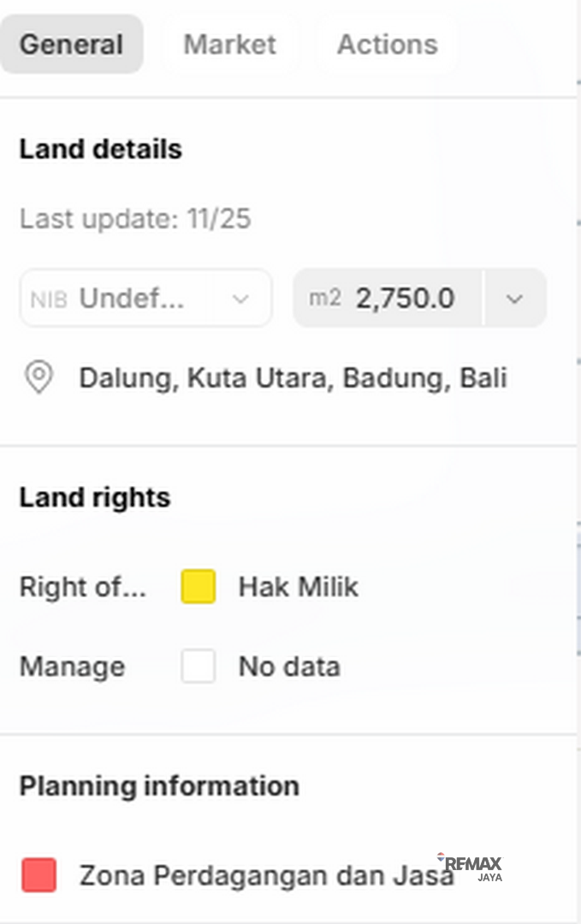581x924 pixels.
Task: Click the Manage row label
Action: (x=72, y=666)
